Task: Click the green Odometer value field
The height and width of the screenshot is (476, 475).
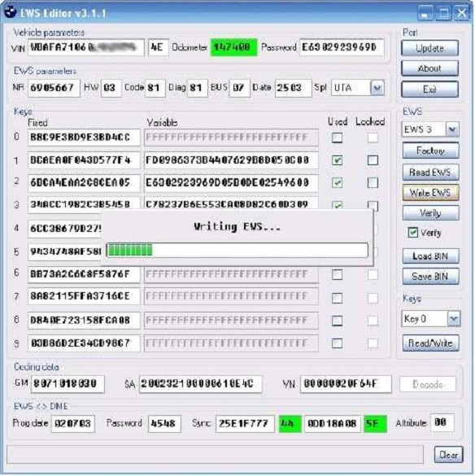Action: [233, 47]
